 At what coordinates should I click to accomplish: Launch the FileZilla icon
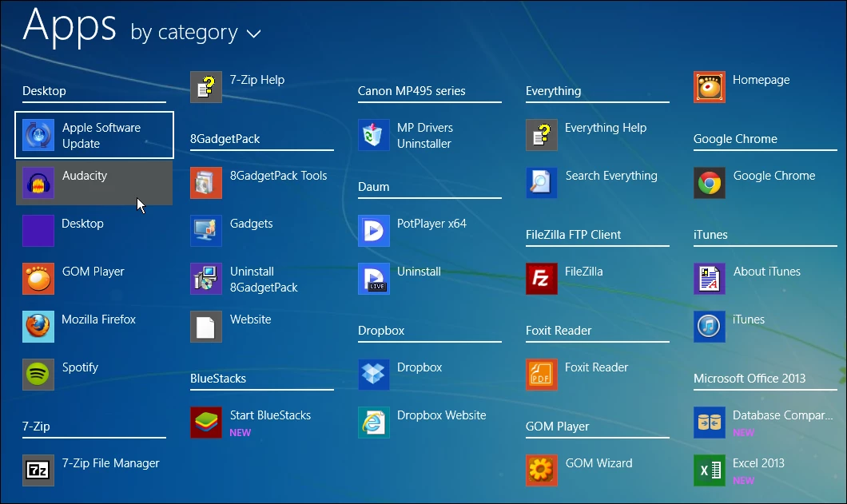coord(542,279)
